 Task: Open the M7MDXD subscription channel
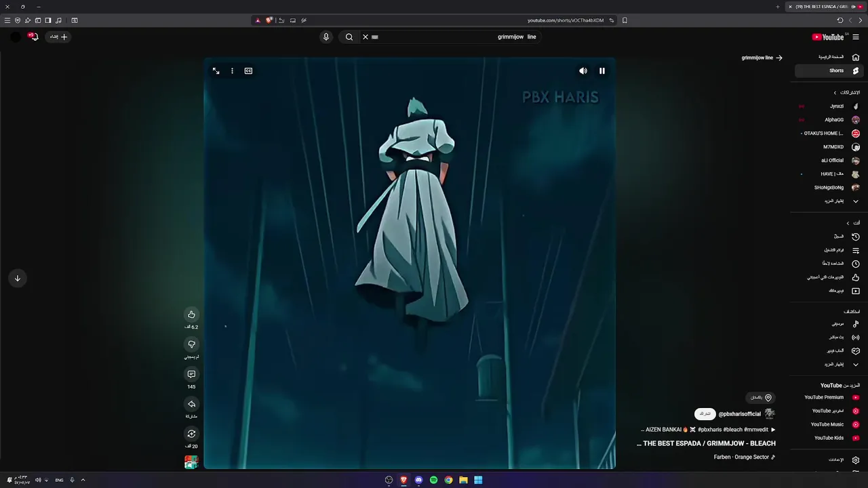[829, 147]
